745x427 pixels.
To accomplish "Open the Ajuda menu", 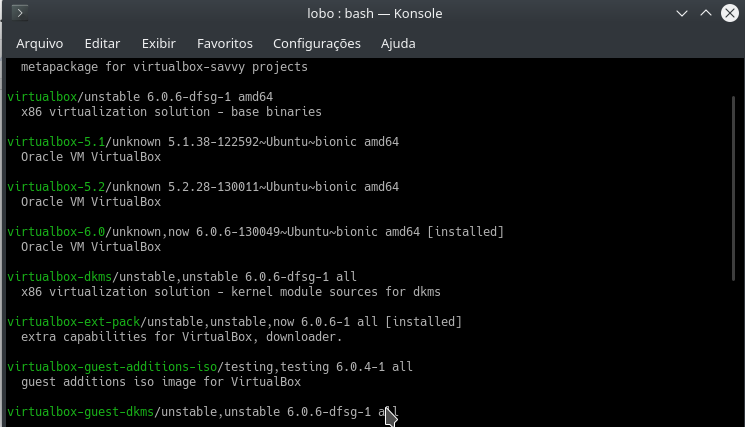I will (x=398, y=43).
